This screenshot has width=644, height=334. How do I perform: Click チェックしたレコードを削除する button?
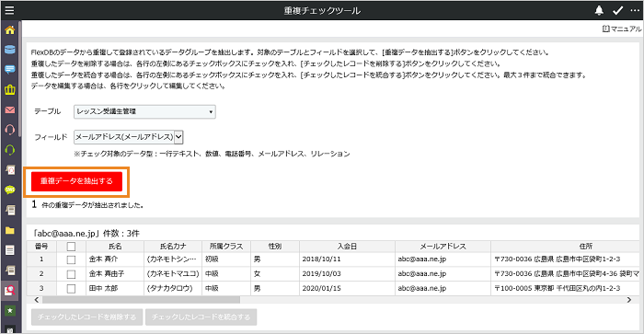coord(86,317)
